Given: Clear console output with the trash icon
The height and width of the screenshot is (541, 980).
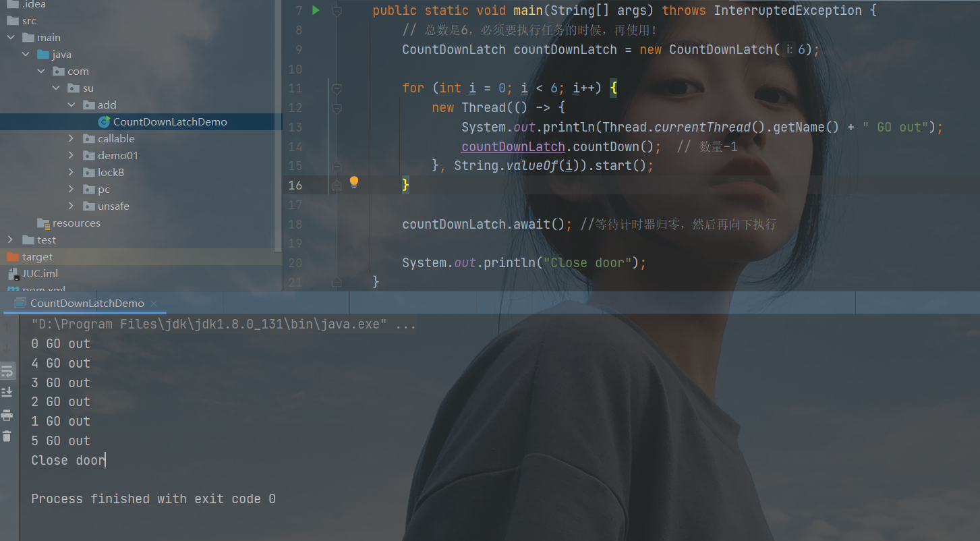Looking at the screenshot, I should point(7,436).
